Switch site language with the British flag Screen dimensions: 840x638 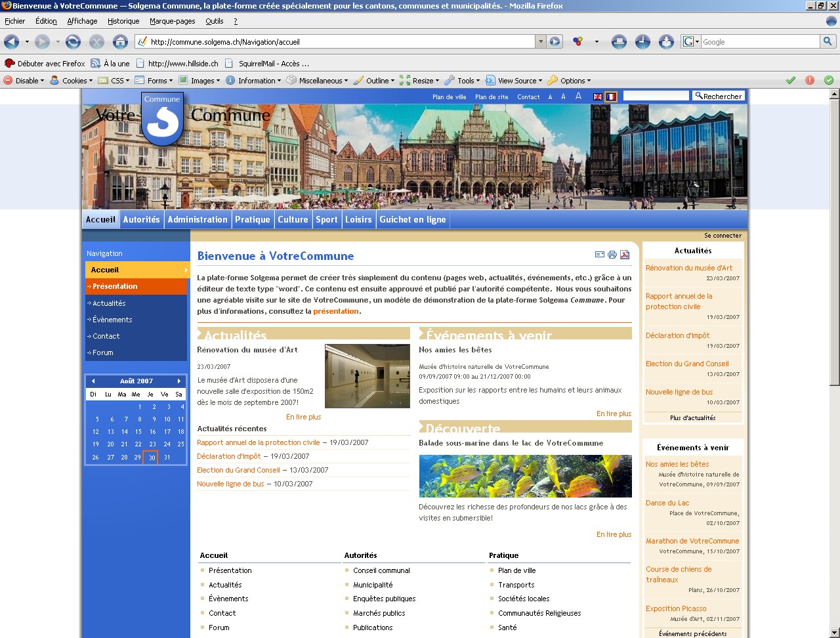pyautogui.click(x=598, y=96)
